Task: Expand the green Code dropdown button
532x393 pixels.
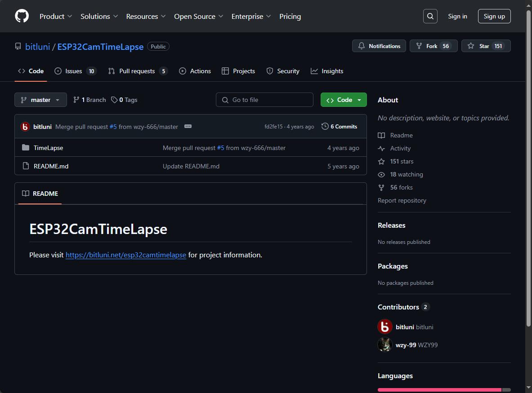Action: 344,100
